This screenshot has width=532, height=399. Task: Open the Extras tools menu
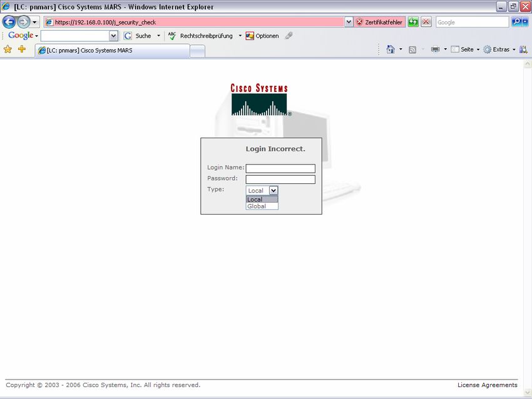(499, 49)
